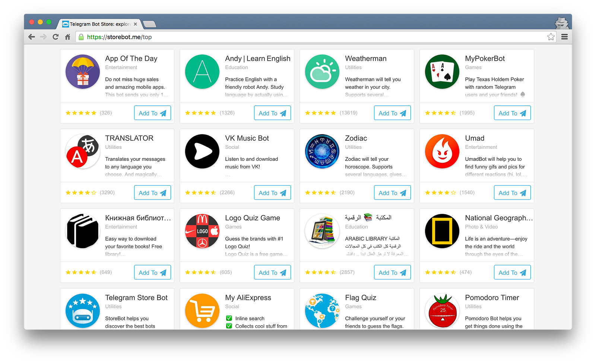Add VK Music Bot to Telegram
The width and height of the screenshot is (596, 364).
tap(272, 193)
